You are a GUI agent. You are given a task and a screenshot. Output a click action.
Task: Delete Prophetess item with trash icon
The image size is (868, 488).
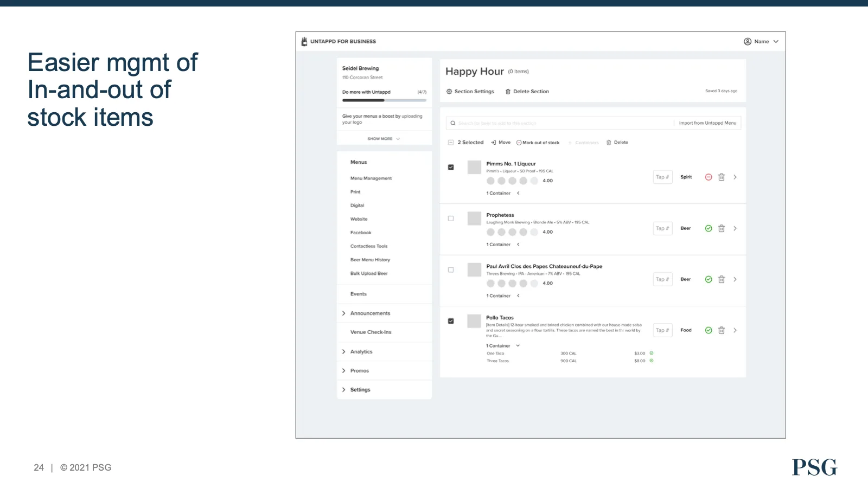coord(722,228)
